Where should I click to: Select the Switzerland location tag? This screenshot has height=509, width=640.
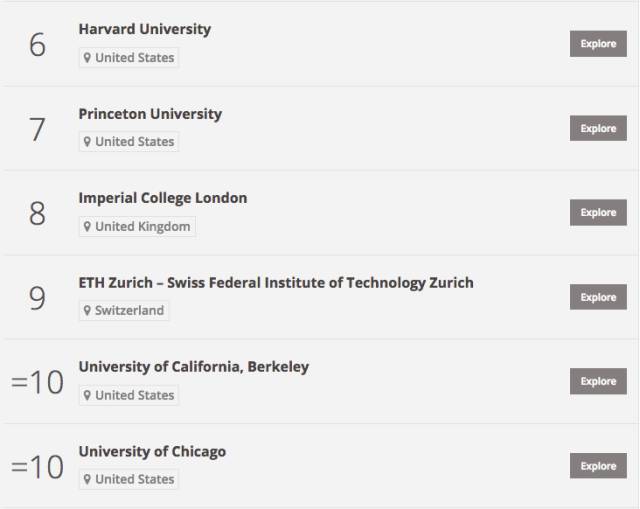coord(124,311)
